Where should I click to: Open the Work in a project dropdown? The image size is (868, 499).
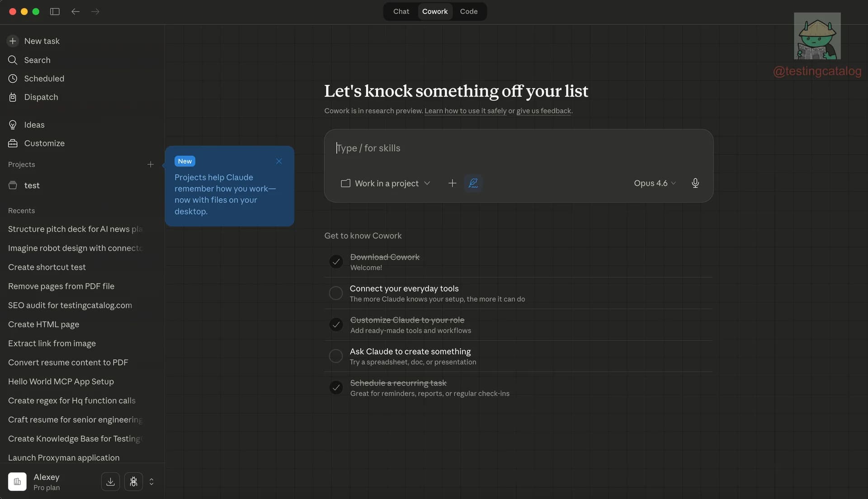point(385,183)
